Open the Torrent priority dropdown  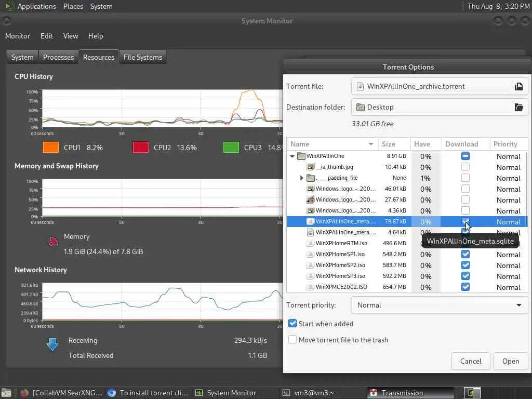[x=440, y=305]
